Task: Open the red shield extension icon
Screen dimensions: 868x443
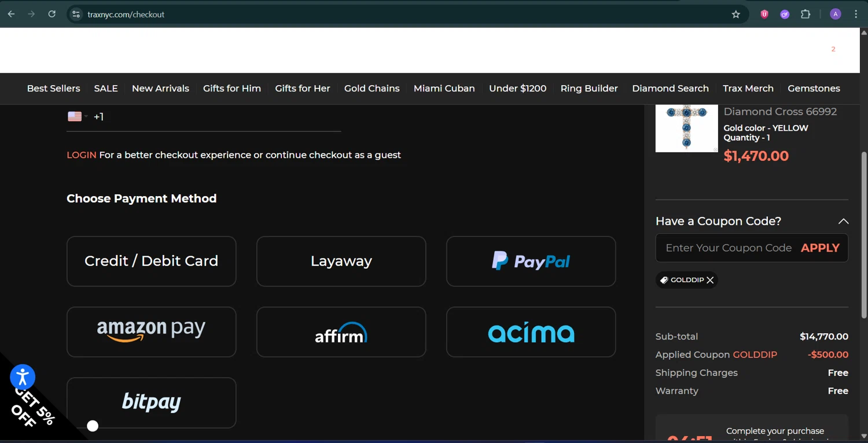Action: [x=764, y=14]
